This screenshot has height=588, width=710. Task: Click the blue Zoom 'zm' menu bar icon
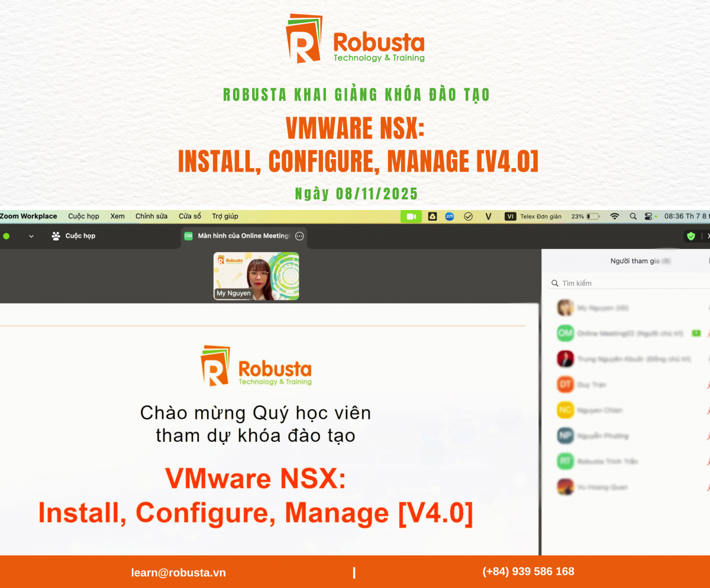click(x=450, y=217)
